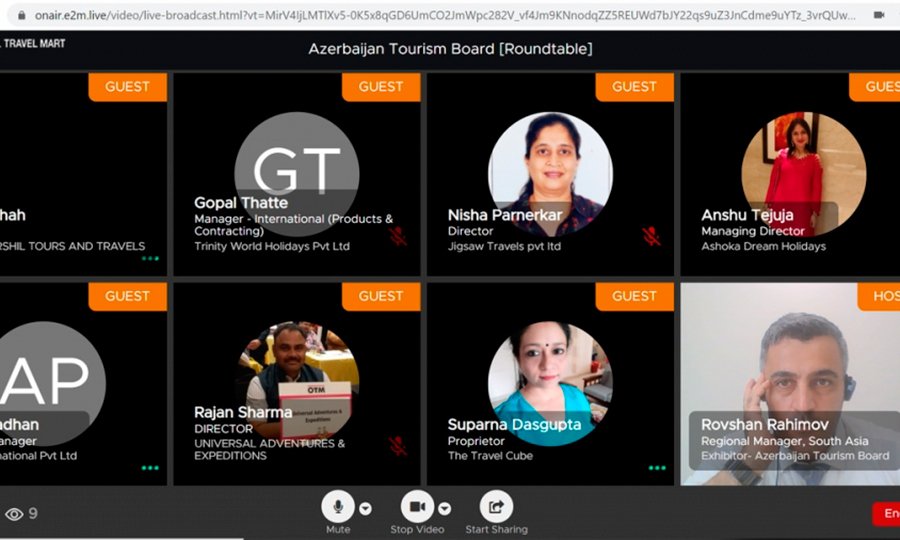Image resolution: width=900 pixels, height=540 pixels.
Task: Click the name 'Rovshan Rahimov'
Action: click(x=765, y=425)
